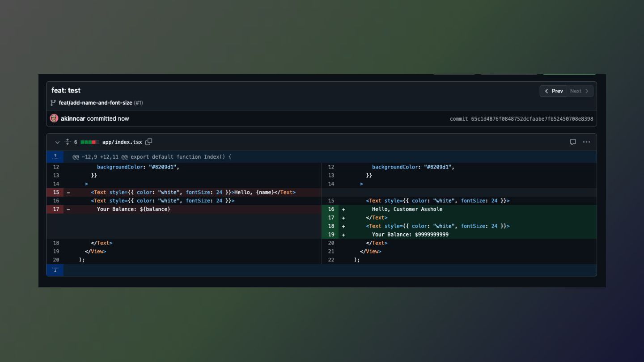Select added line number 16 on right
644x362 pixels.
331,209
